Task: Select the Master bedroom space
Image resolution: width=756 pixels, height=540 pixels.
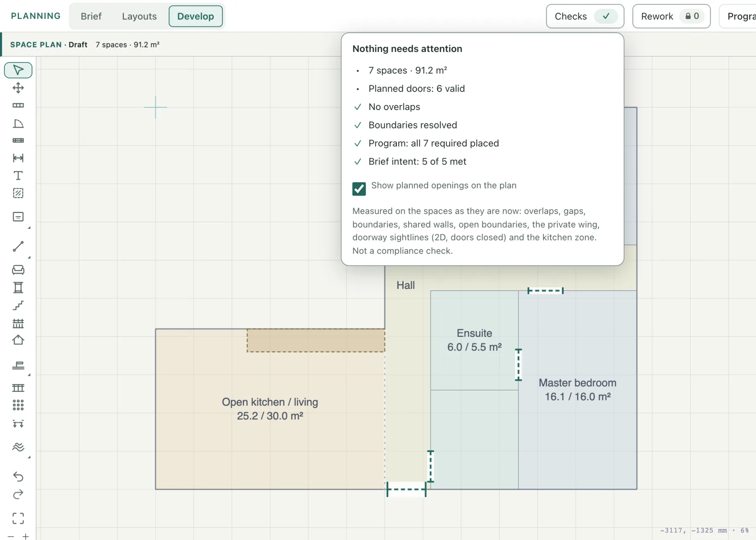Action: [x=577, y=390]
